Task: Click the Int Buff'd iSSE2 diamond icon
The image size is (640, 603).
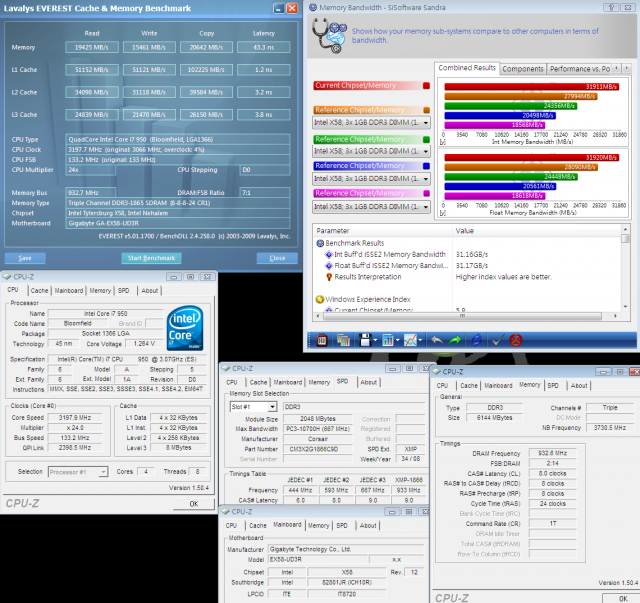Action: pyautogui.click(x=329, y=254)
